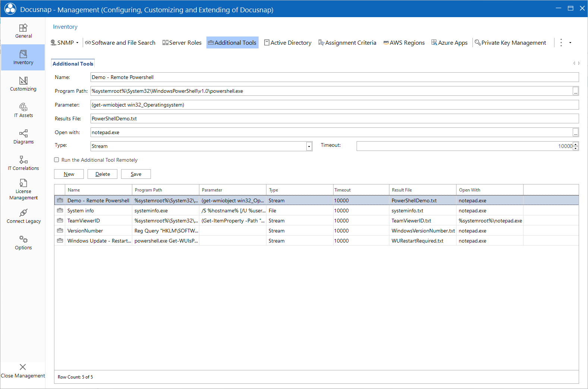Screen dimensions: 588x389
Task: Expand toolbar options dropdown arrow
Action: point(570,43)
